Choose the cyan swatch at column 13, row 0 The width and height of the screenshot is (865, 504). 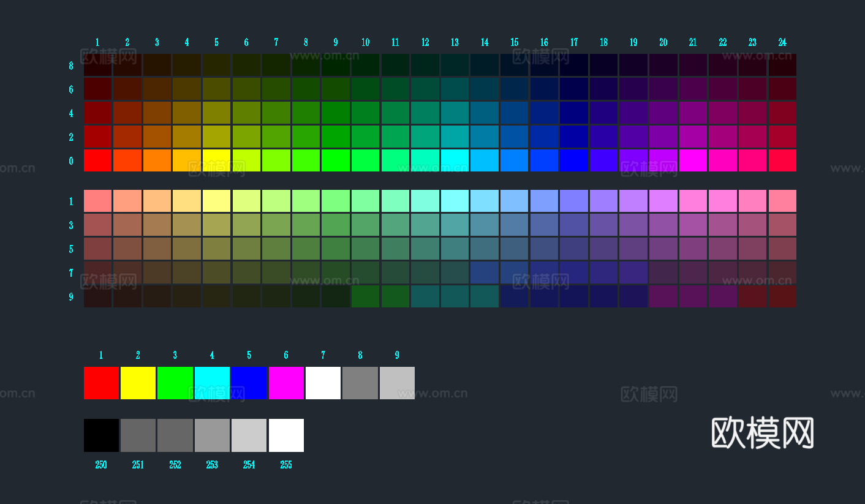455,160
